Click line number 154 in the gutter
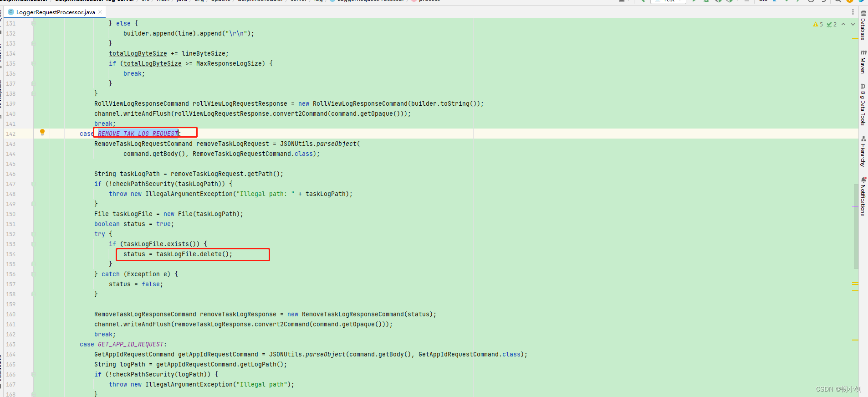This screenshot has height=397, width=868. pyautogui.click(x=10, y=254)
